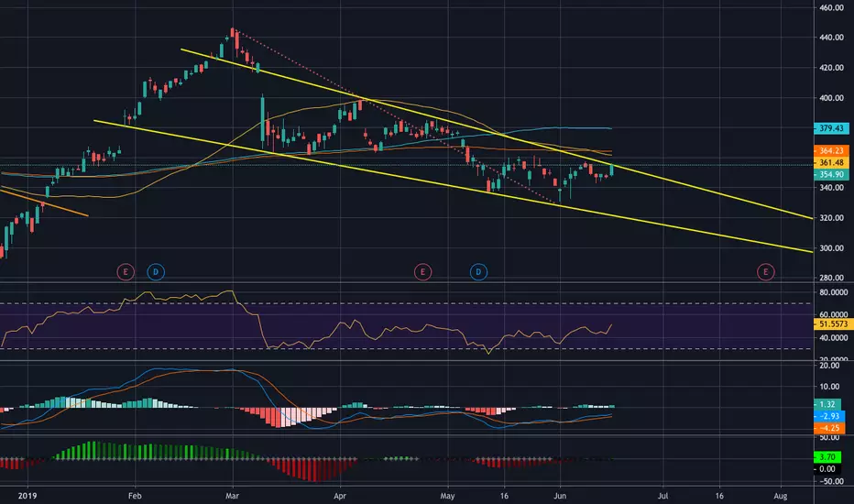Click the 300.00 price axis label

(832, 248)
